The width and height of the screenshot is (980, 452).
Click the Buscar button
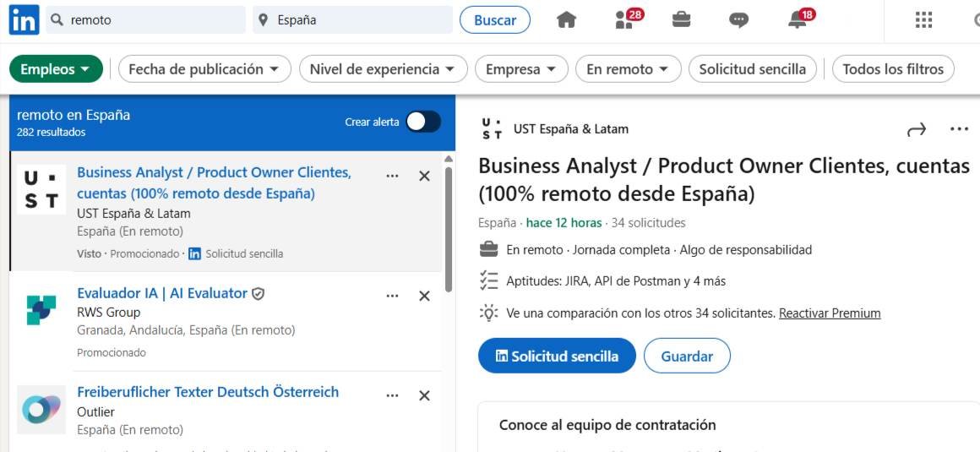[495, 20]
